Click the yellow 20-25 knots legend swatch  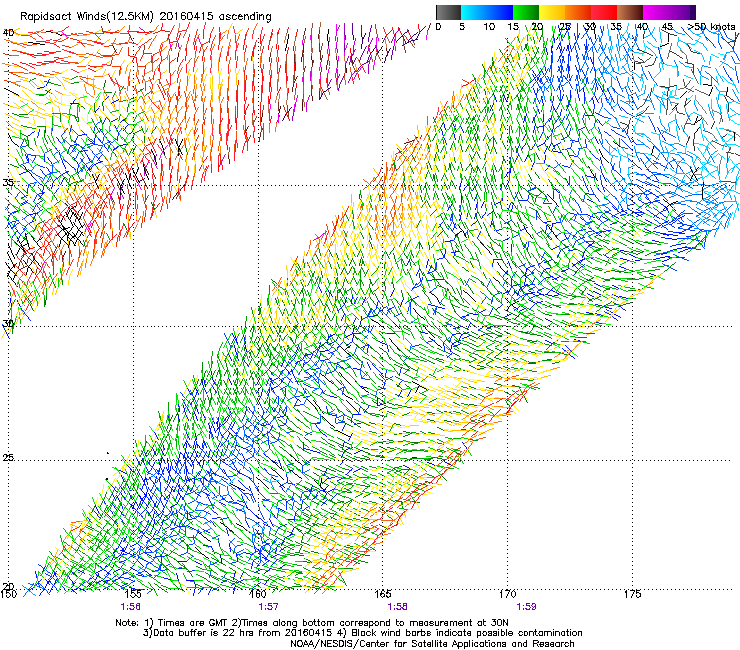click(x=552, y=12)
